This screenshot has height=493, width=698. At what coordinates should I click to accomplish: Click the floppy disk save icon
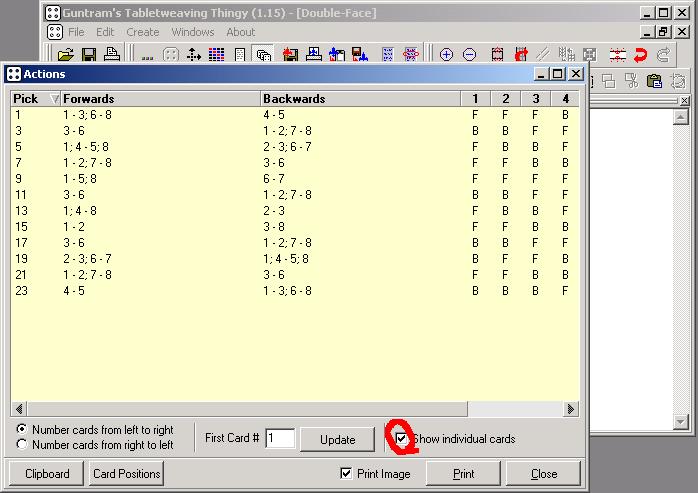[89, 55]
